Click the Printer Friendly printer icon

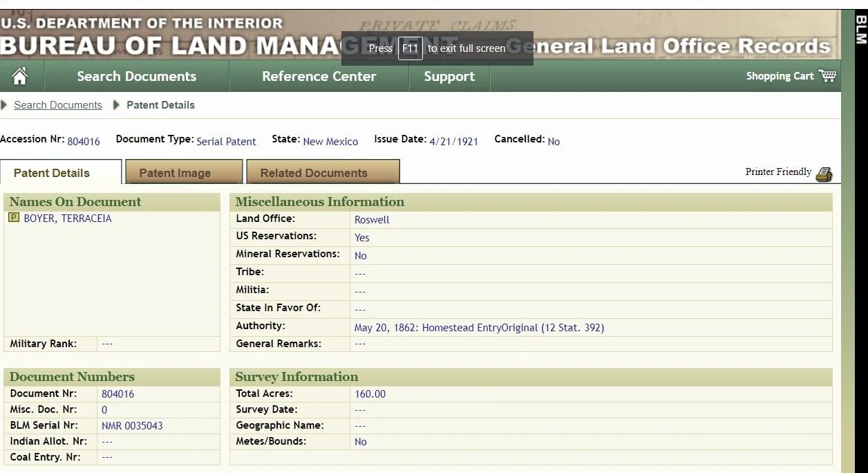pyautogui.click(x=824, y=174)
